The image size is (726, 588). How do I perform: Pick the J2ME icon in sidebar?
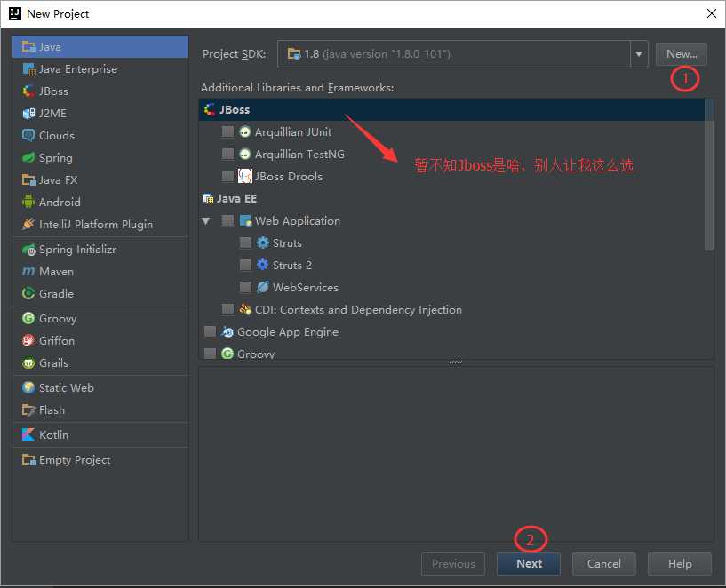pos(28,114)
